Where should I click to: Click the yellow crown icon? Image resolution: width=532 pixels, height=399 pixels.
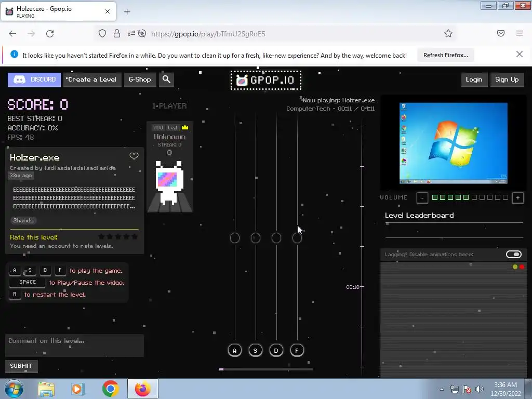click(185, 127)
